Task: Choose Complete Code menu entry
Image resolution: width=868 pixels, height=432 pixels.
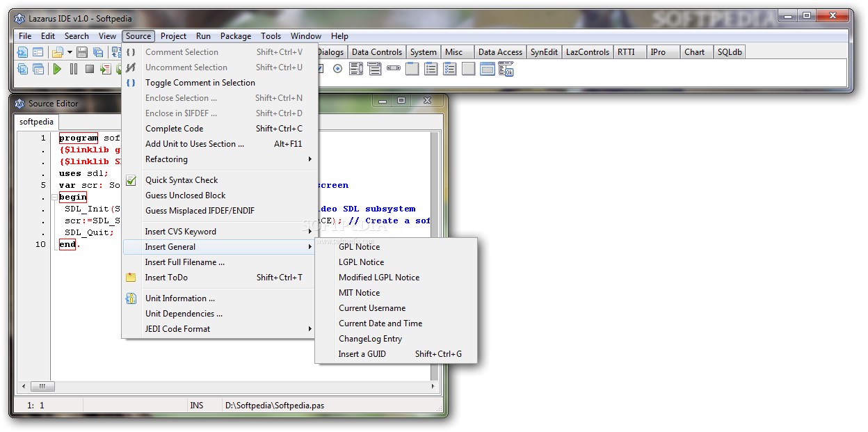Action: [220, 129]
